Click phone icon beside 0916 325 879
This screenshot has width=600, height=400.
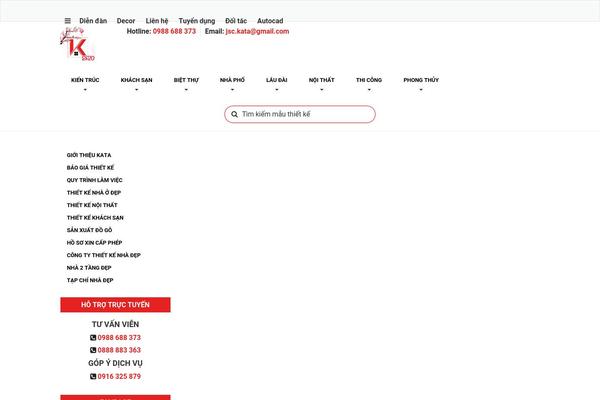tap(93, 377)
